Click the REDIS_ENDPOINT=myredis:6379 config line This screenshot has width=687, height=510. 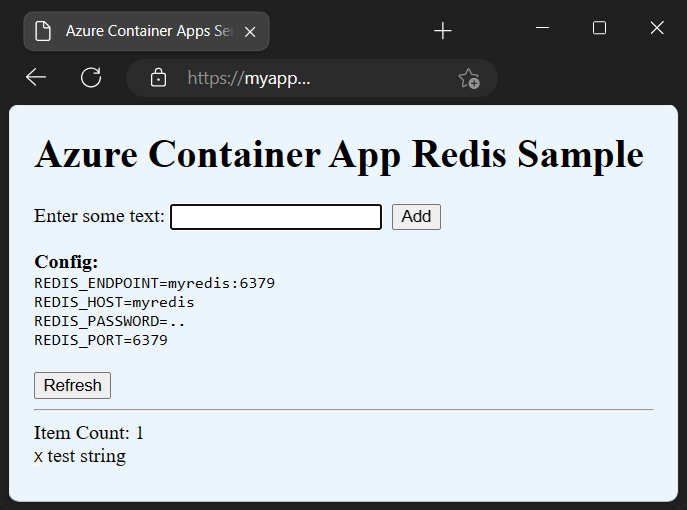pyautogui.click(x=154, y=283)
